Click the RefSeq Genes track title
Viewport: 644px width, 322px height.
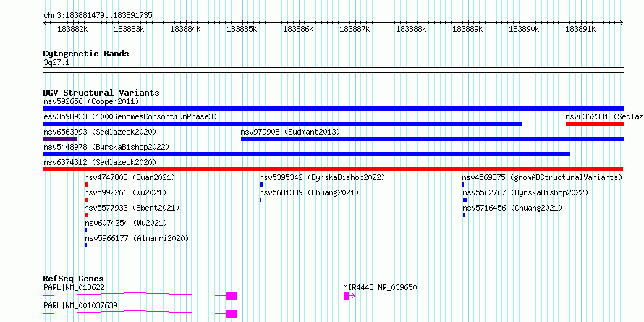pos(74,279)
